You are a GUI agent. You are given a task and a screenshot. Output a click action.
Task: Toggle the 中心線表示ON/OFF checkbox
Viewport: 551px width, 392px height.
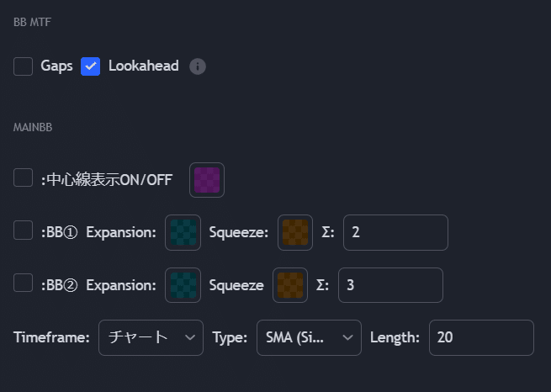tap(23, 177)
